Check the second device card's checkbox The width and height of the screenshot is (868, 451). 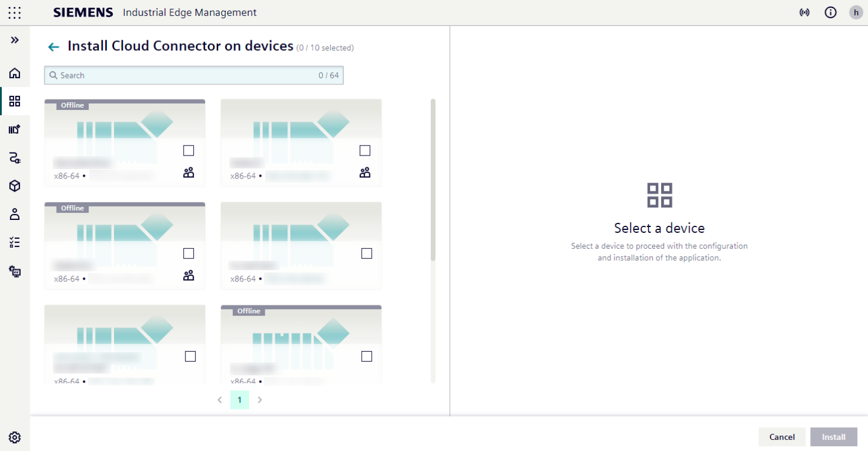[365, 150]
